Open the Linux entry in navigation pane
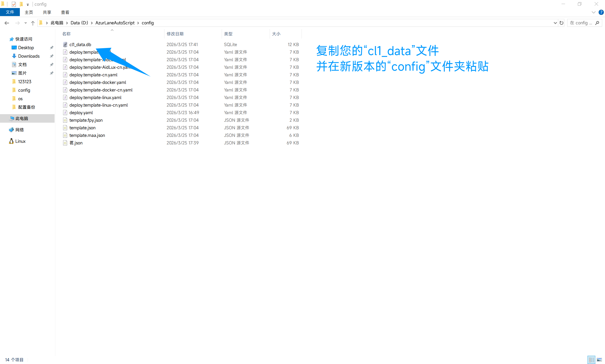This screenshot has height=364, width=605. pos(20,141)
